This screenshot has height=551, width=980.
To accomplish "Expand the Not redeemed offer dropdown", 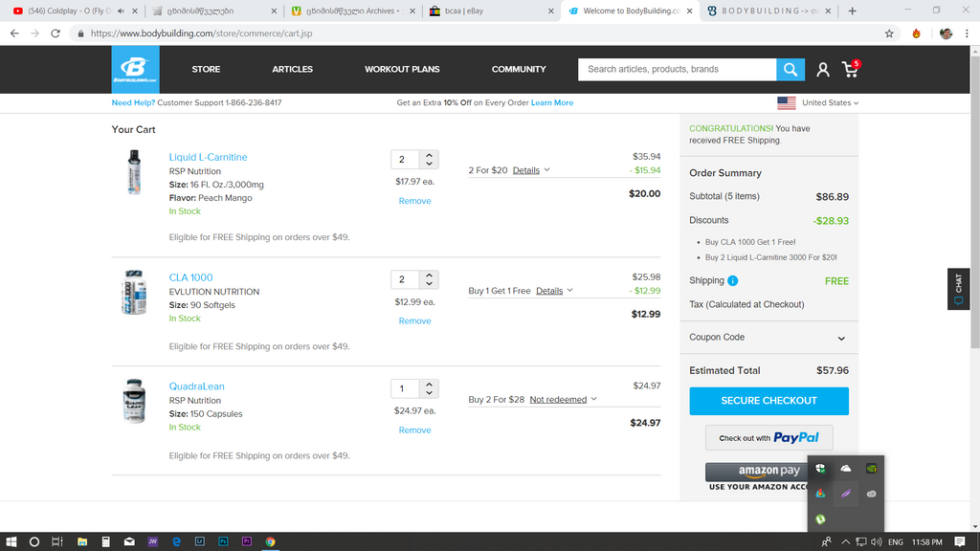I will 563,399.
